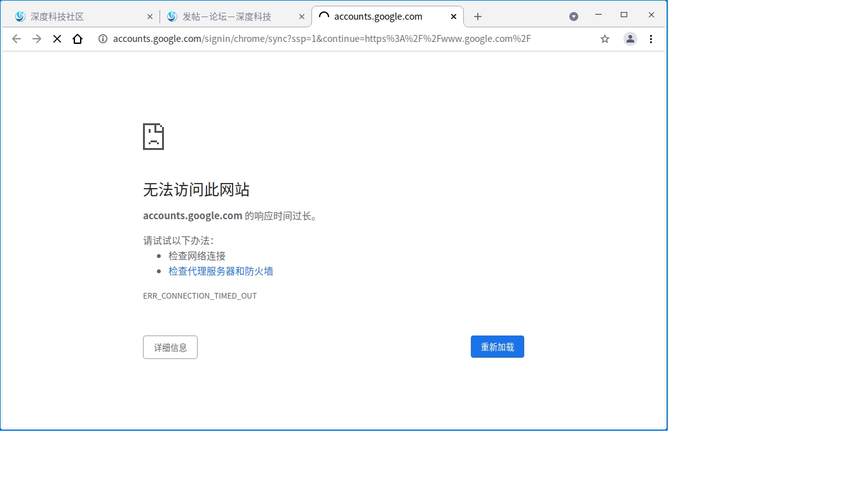Screen dimensions: 868x488
Task: Switch to the 发帖－论坛－深度科技 tab
Action: tap(234, 17)
